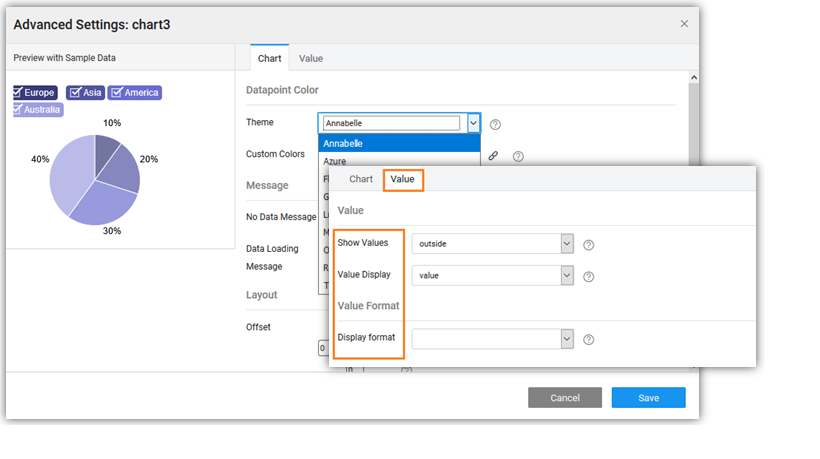Open help for Show Values setting
Viewport: 820px width, 459px height.
click(x=589, y=244)
